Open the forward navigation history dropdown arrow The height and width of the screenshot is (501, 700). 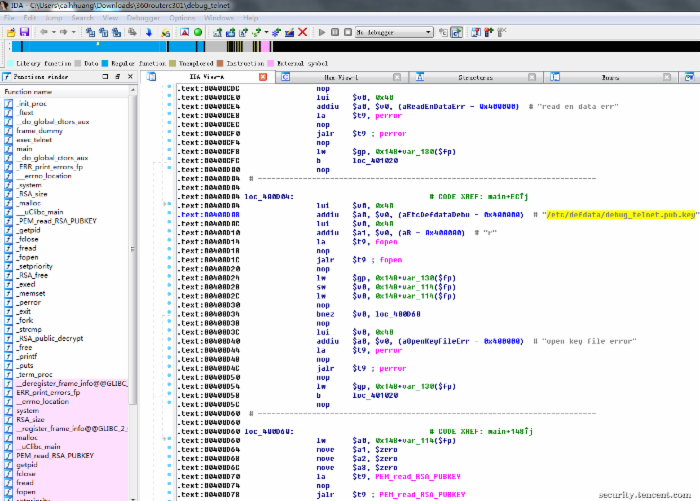(76, 32)
